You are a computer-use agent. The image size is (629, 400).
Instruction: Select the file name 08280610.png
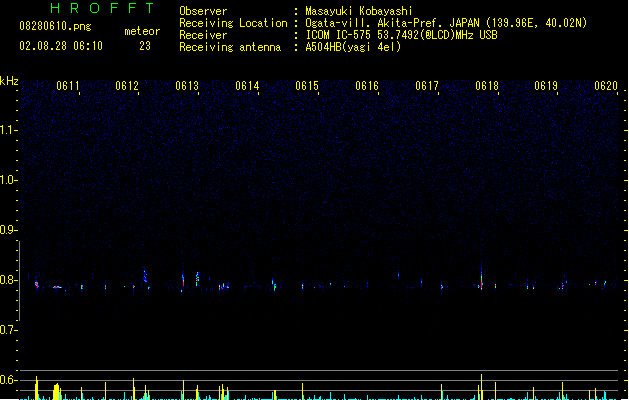[x=55, y=26]
